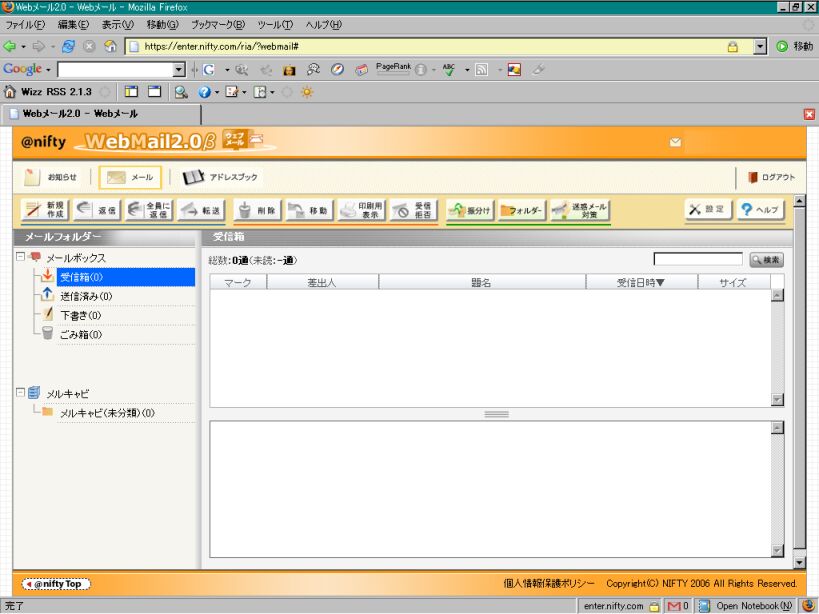Click the 移動 move mail button
819x614 pixels.
[309, 210]
